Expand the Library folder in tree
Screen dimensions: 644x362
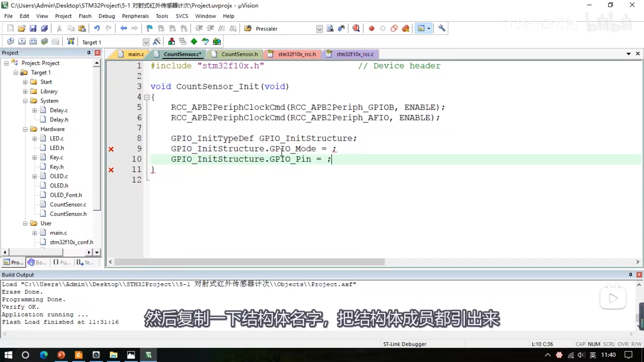click(25, 92)
